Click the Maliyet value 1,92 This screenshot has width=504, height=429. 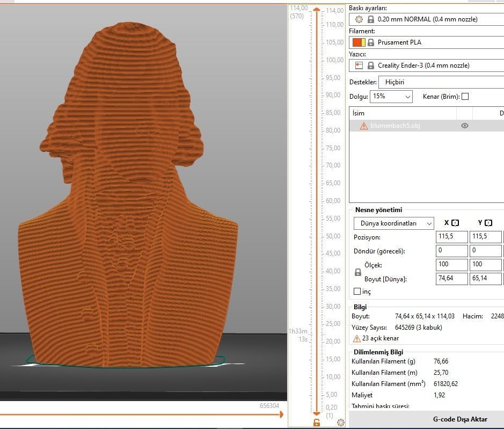point(439,395)
